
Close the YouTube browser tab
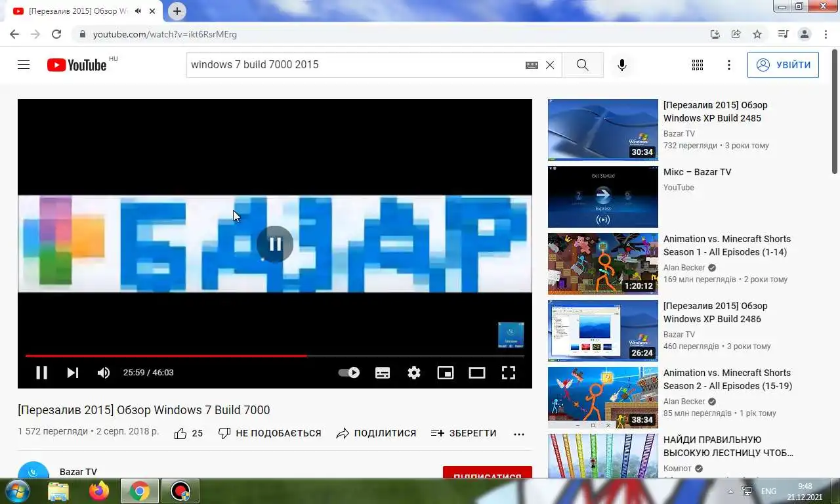153,11
